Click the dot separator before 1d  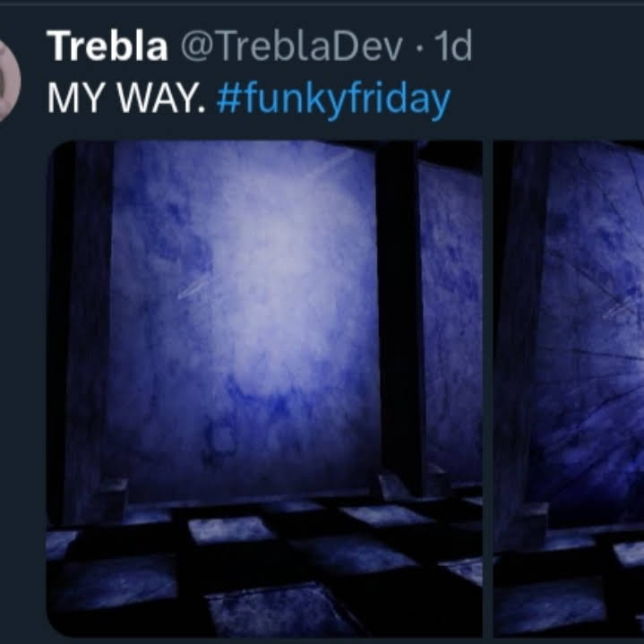(419, 47)
